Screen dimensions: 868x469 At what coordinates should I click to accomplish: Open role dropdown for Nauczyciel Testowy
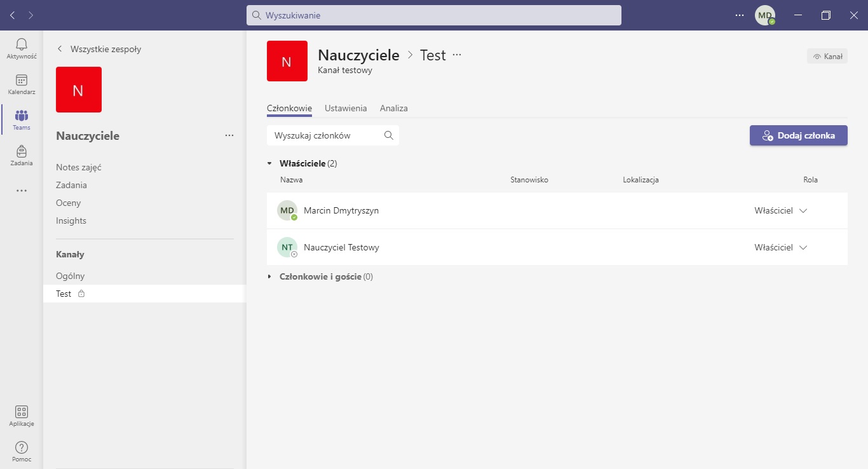tap(803, 248)
